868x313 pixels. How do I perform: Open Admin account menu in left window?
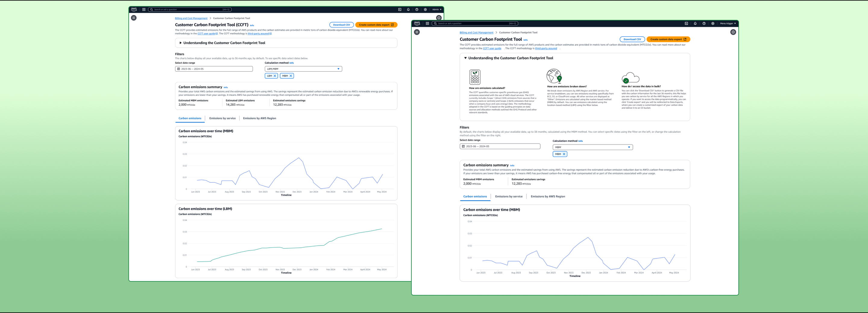pos(437,9)
